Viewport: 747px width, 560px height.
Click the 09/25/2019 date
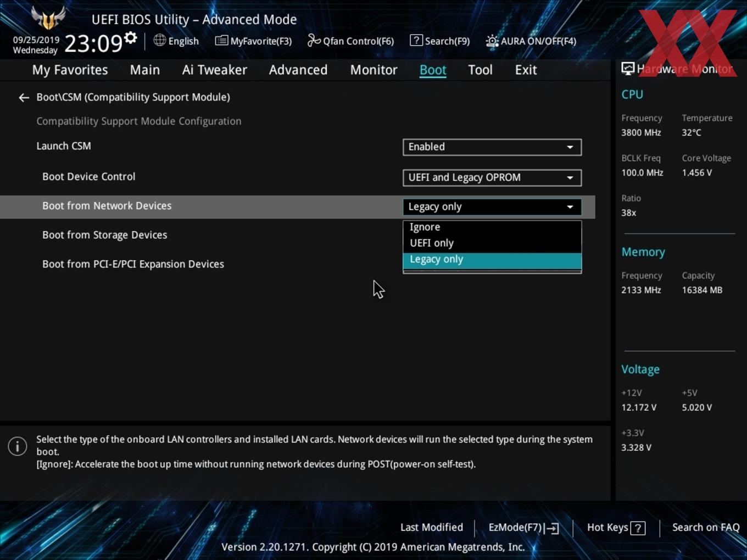click(x=36, y=40)
